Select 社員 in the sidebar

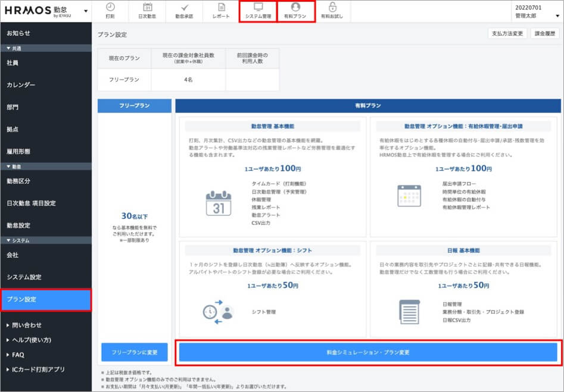[x=13, y=63]
